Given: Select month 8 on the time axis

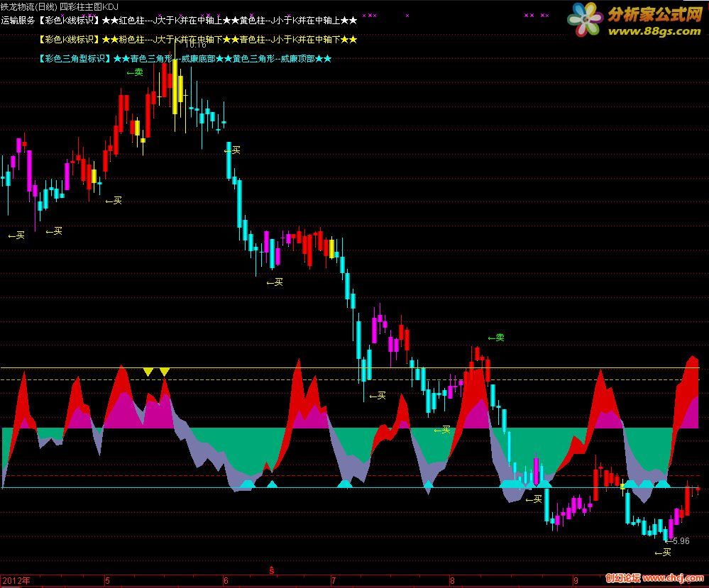Looking at the screenshot, I should tap(451, 581).
